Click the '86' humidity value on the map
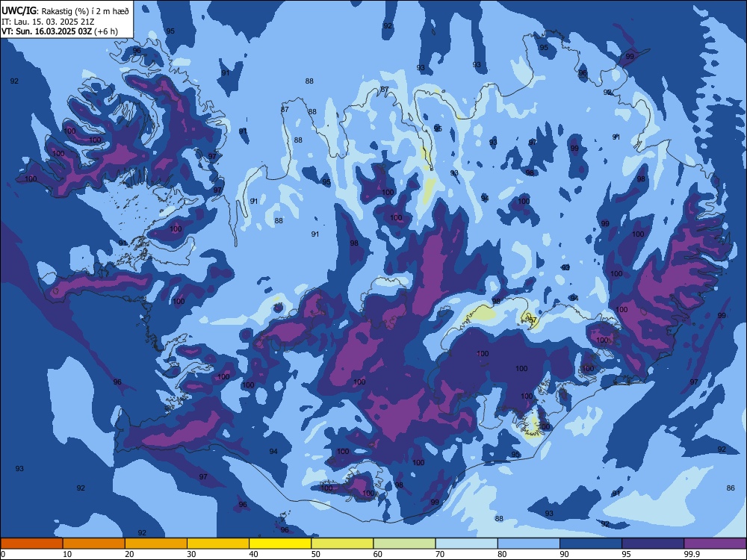747x560 pixels. click(x=731, y=488)
